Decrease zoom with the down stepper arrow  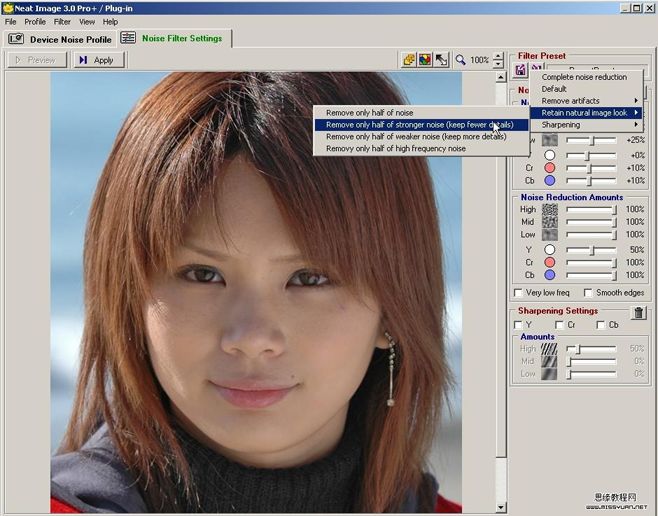[x=498, y=64]
